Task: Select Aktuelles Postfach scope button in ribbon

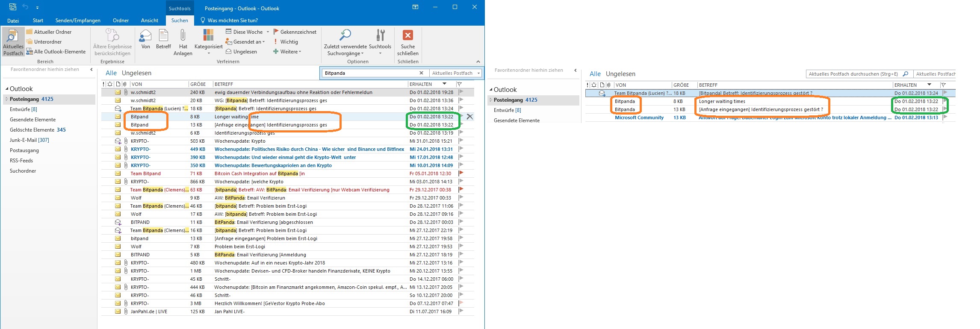Action: tap(13, 42)
